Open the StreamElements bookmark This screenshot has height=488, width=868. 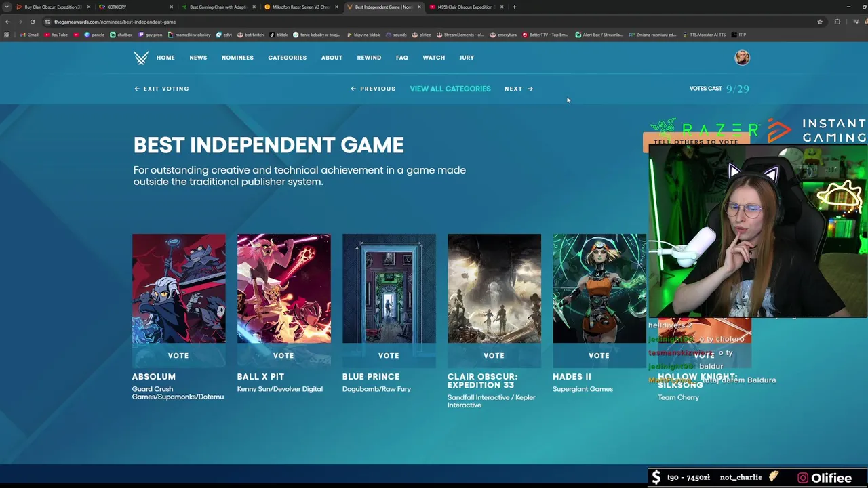[460, 35]
